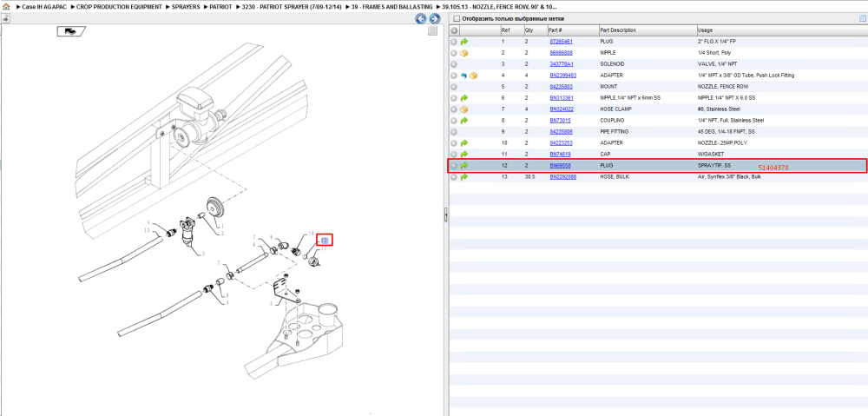Navigate to next diagram with right arrow

(x=435, y=19)
